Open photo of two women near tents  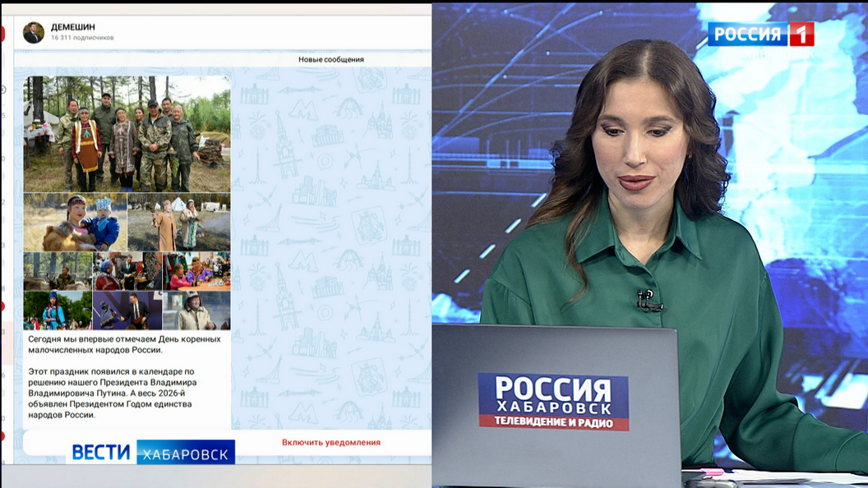[x=179, y=222]
